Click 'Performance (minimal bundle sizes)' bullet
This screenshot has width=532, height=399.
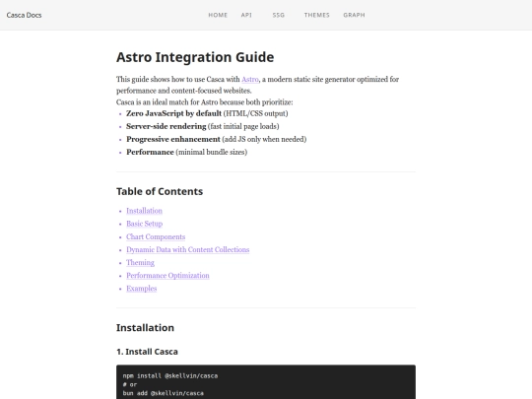186,153
